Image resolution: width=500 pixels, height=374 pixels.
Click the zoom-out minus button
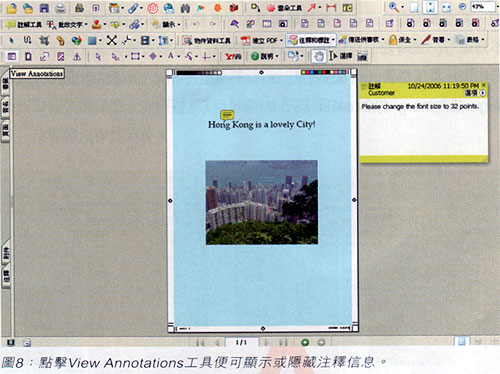point(462,7)
